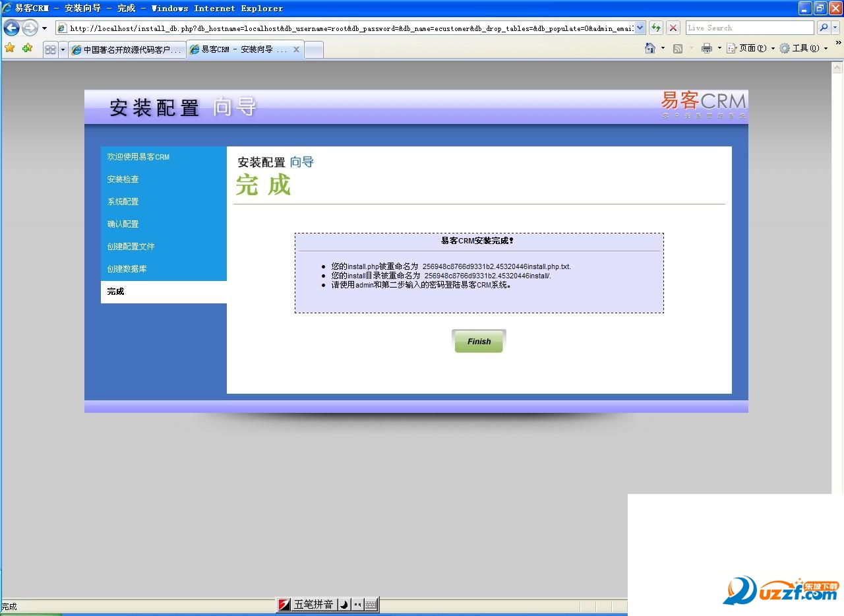Click the browser Back arrow button
The height and width of the screenshot is (616, 844).
pos(11,28)
